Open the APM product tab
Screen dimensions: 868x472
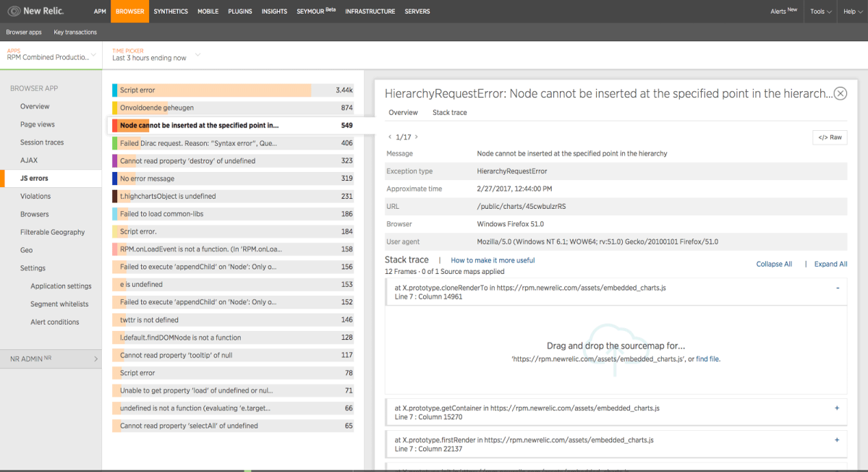100,12
